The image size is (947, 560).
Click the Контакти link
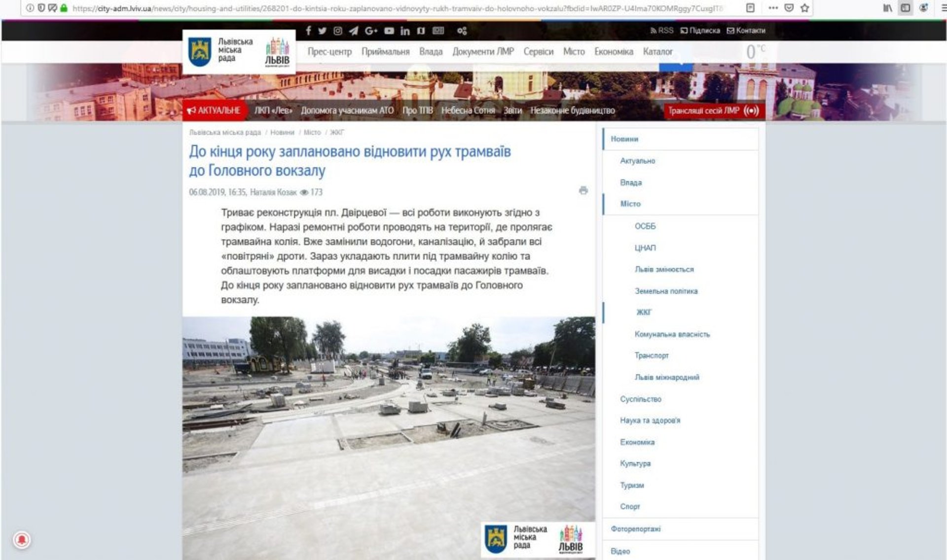pos(746,31)
